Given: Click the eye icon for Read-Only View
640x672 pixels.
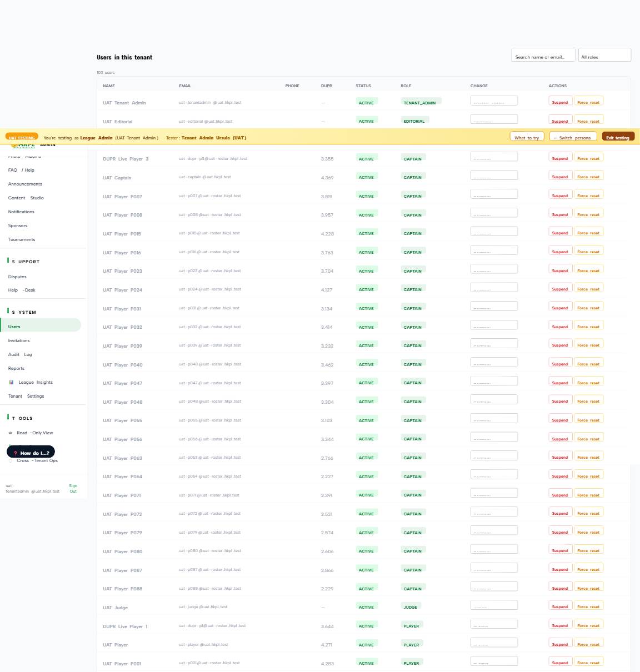Looking at the screenshot, I should tap(11, 433).
